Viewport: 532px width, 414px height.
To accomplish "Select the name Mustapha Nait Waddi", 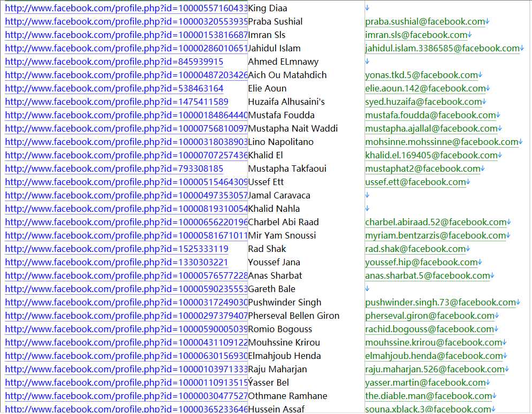I will pos(293,128).
